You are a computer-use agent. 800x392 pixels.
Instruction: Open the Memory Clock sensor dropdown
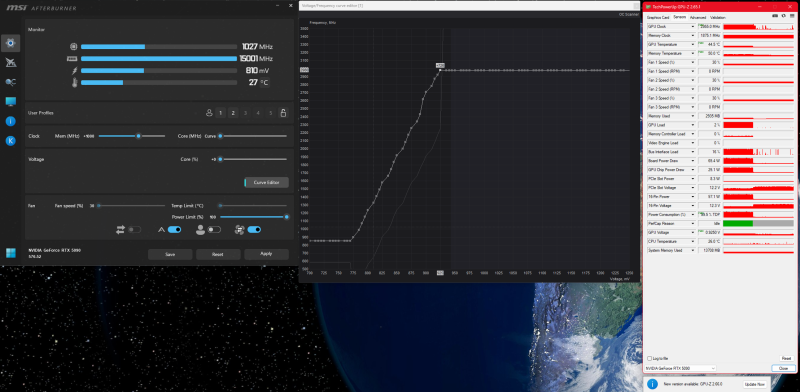click(693, 35)
